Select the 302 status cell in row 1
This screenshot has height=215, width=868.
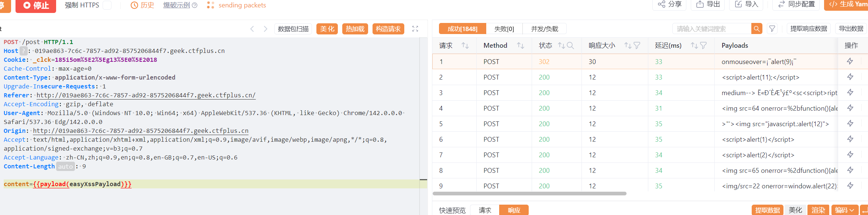557,61
